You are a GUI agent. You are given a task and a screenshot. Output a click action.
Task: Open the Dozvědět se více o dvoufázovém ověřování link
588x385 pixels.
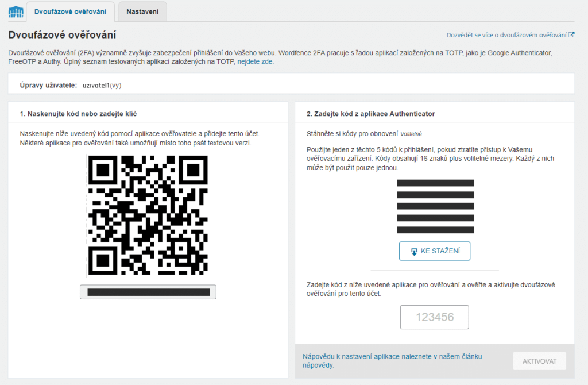(x=506, y=35)
